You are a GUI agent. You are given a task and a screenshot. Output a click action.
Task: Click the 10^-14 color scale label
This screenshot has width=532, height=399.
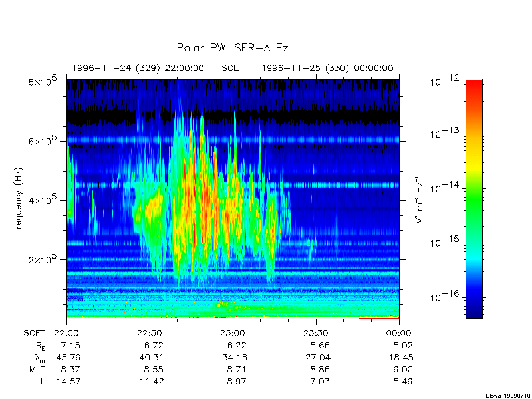click(444, 188)
